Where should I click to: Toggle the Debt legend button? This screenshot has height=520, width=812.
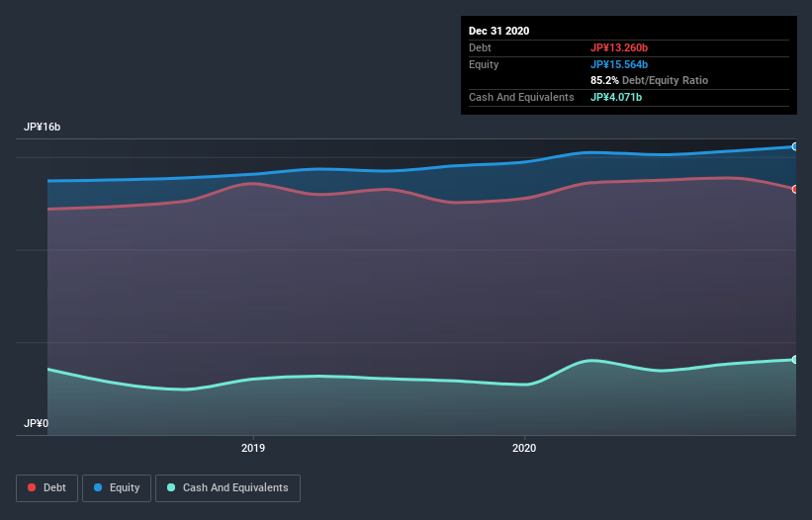[x=47, y=488]
